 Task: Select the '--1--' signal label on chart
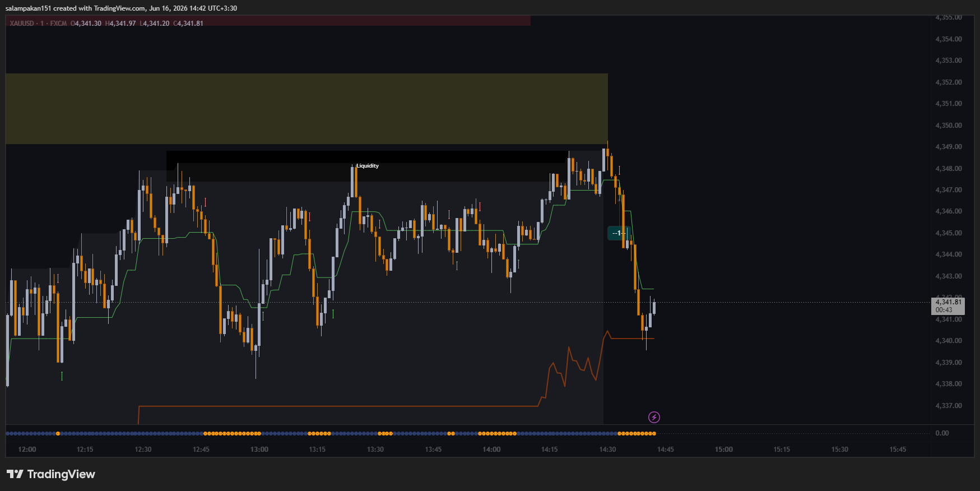pyautogui.click(x=618, y=233)
